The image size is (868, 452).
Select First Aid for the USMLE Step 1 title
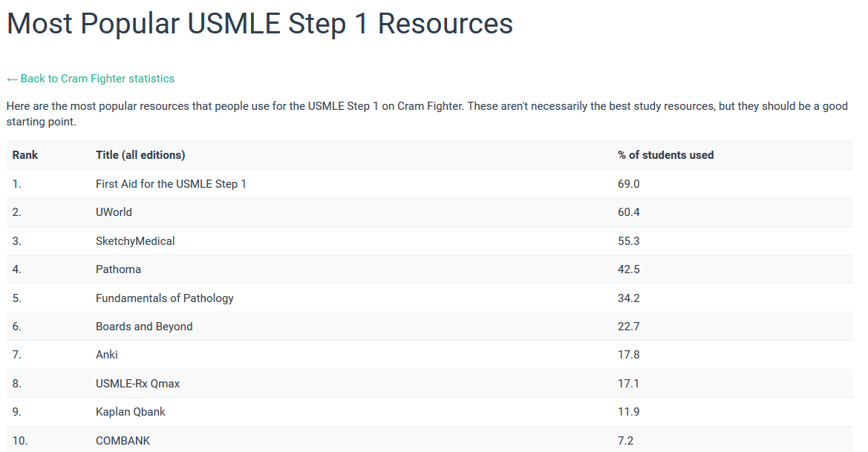pos(171,183)
